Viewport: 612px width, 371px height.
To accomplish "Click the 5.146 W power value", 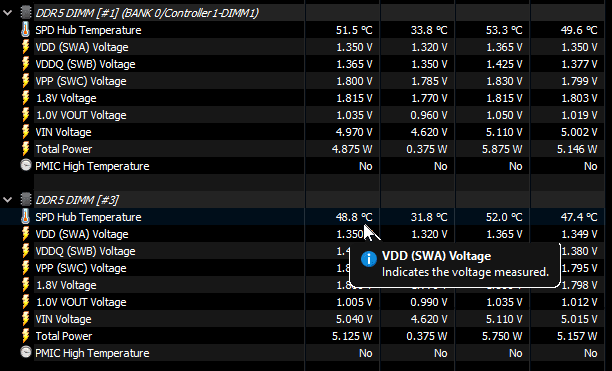I will [x=577, y=149].
